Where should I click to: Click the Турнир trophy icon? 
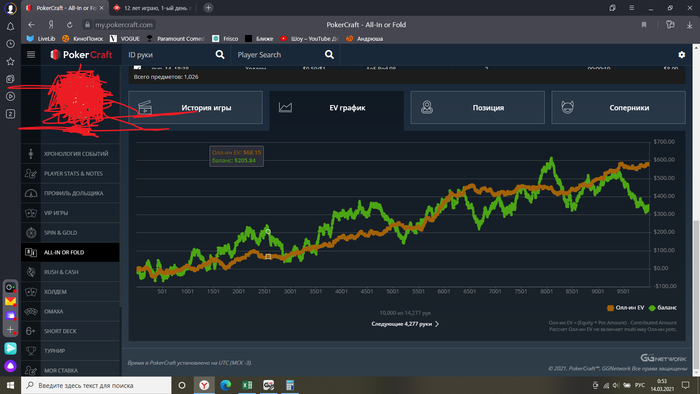[x=31, y=351]
